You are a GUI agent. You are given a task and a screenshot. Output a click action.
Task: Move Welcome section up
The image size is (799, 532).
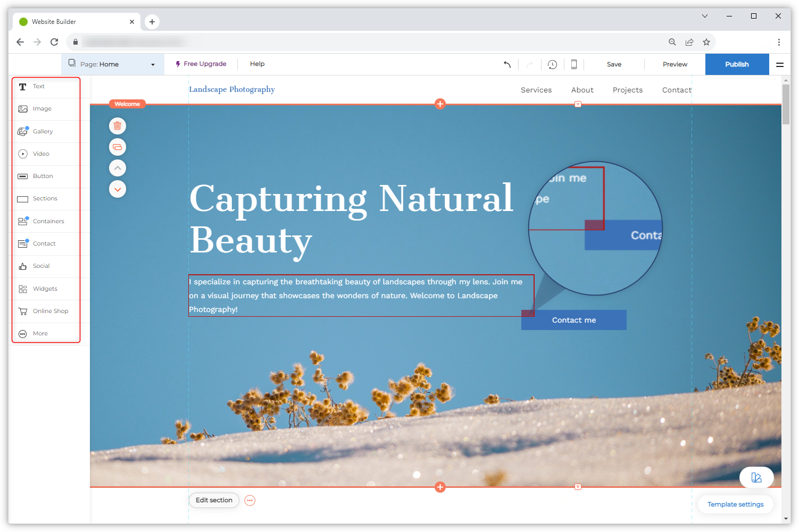click(x=118, y=168)
